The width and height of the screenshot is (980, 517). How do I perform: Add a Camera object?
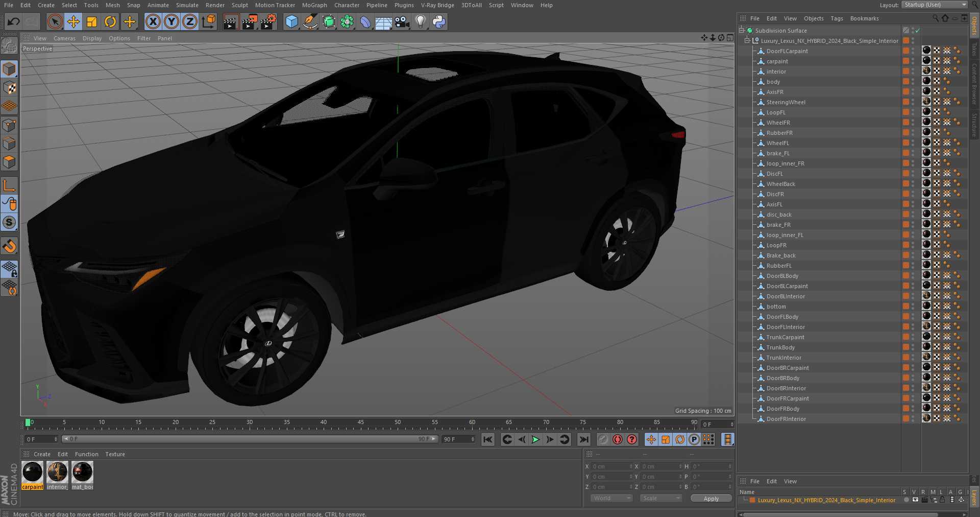(402, 21)
